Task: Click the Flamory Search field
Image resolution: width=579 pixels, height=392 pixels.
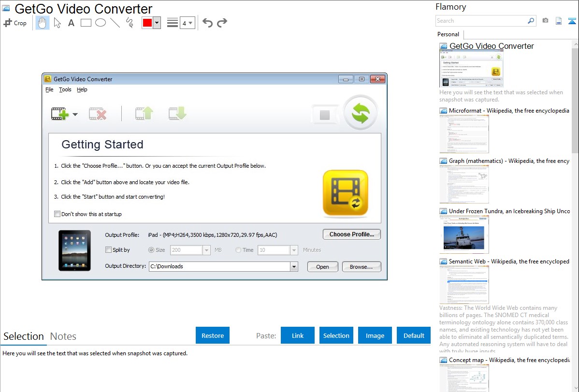Action: coord(481,21)
